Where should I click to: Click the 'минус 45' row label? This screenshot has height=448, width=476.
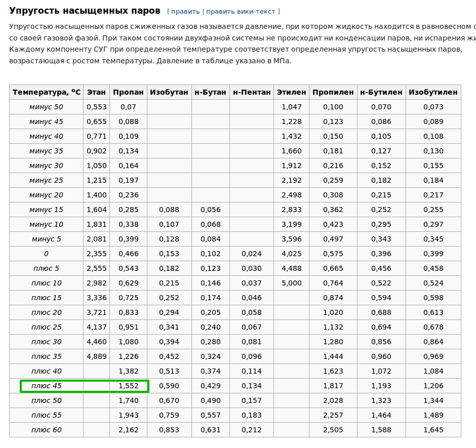pos(46,121)
